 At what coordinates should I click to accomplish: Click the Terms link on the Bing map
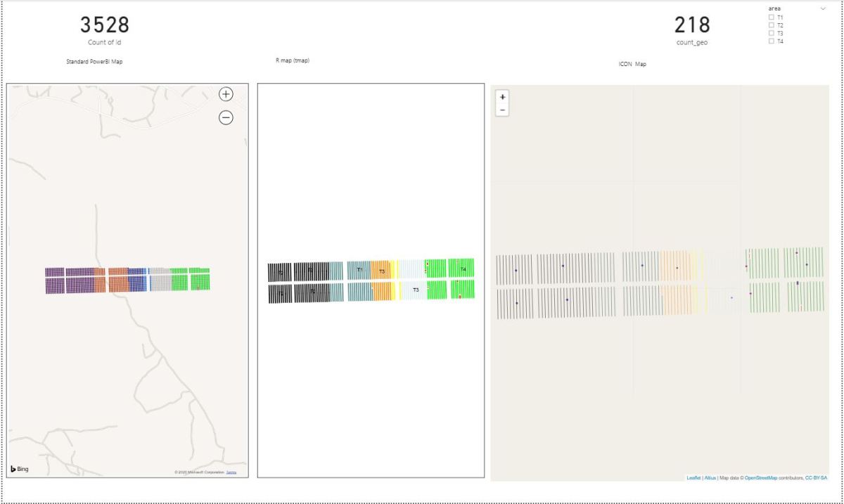(x=232, y=473)
